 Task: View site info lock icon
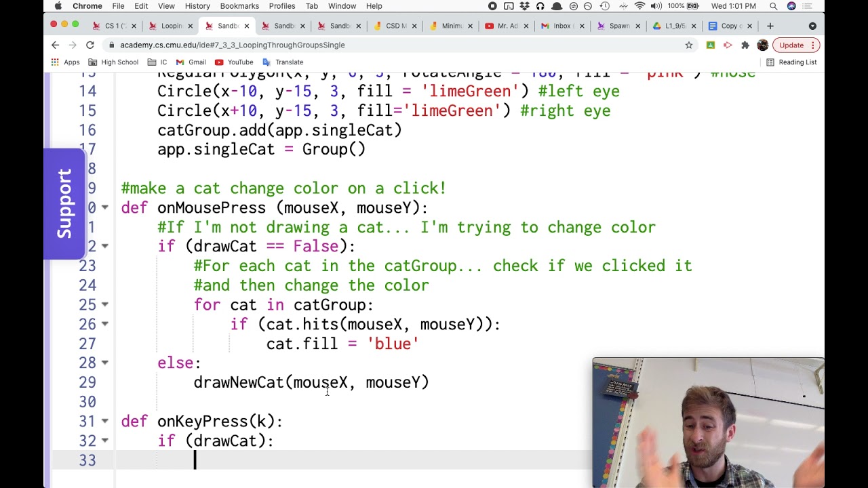click(x=111, y=45)
